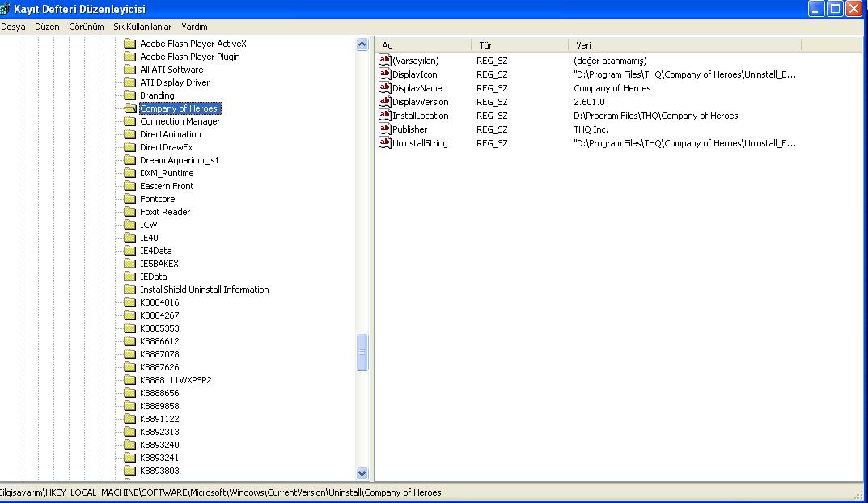Image resolution: width=868 pixels, height=503 pixels.
Task: Select the KB889858 key
Action: point(159,406)
